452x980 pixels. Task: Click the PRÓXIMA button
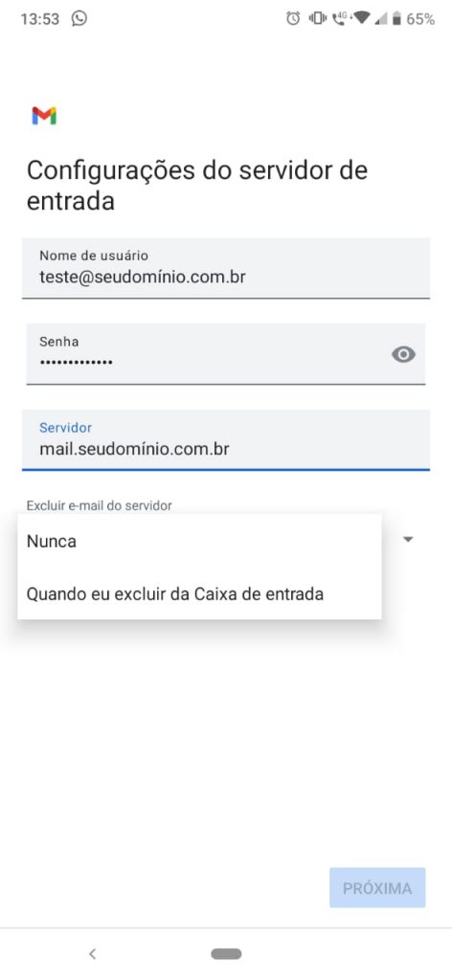[x=377, y=887]
